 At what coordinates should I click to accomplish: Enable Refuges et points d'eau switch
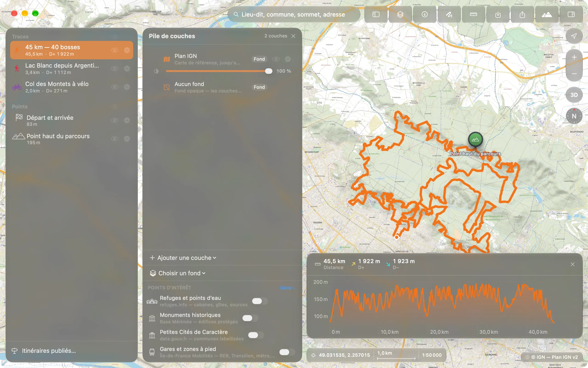tap(260, 301)
